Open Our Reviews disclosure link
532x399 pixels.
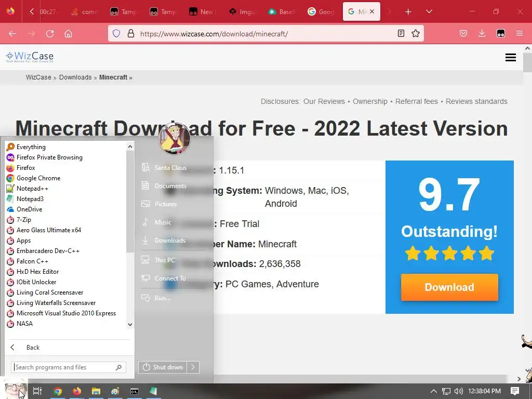tap(324, 101)
